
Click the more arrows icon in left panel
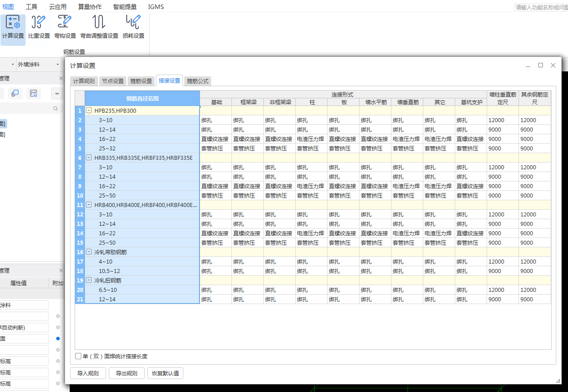(58, 93)
